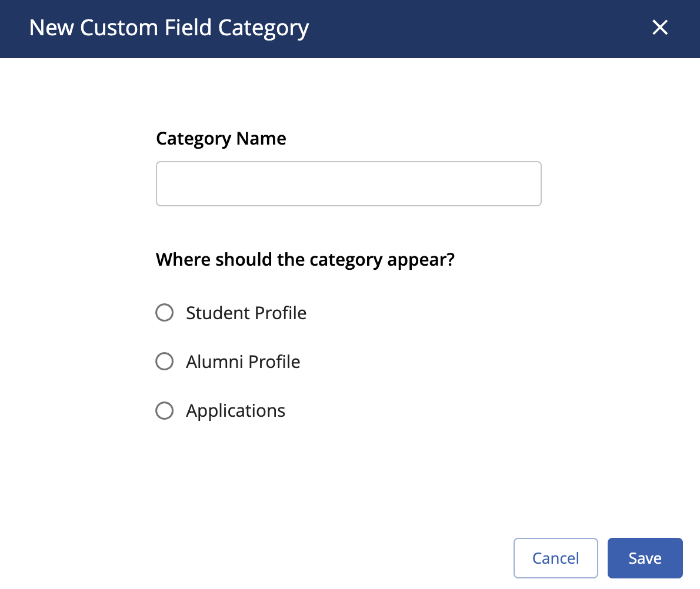Select the Alumni Profile radio button
The height and width of the screenshot is (589, 700).
pyautogui.click(x=164, y=362)
